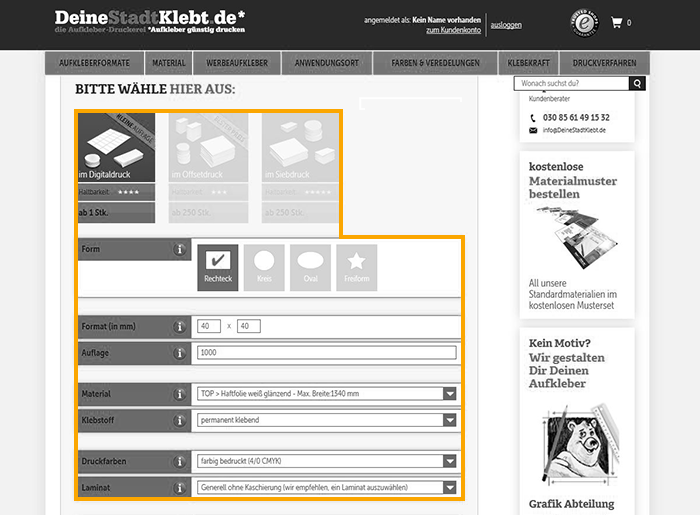
Task: Show info icon for Druckfarben
Action: tap(179, 462)
